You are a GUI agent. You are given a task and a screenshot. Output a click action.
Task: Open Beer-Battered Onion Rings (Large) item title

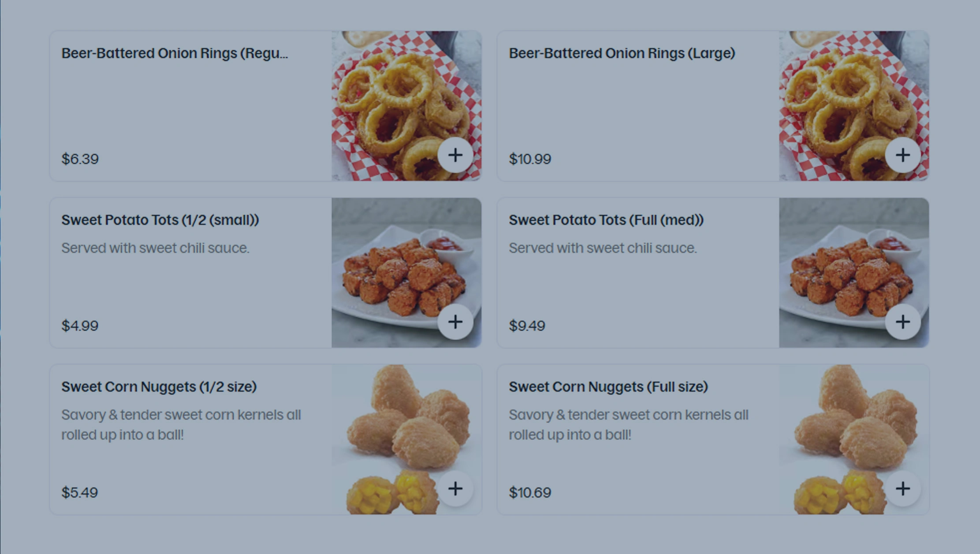point(622,53)
